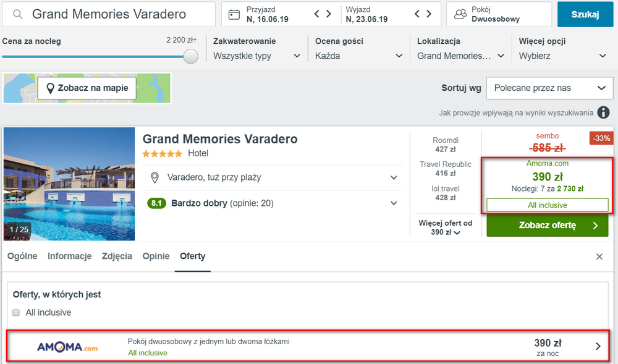Advance departure date with next arrow
This screenshot has height=364, width=618.
tap(428, 14)
